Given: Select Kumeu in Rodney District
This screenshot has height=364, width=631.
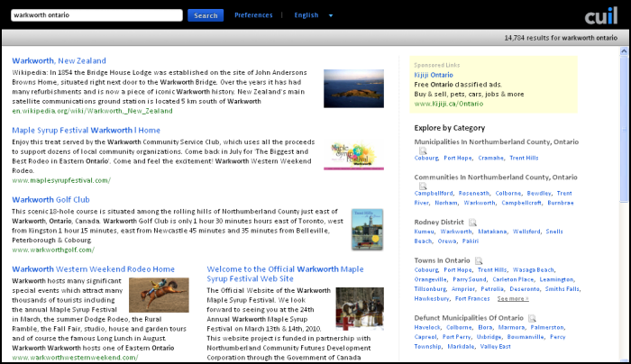Looking at the screenshot, I should (x=425, y=232).
